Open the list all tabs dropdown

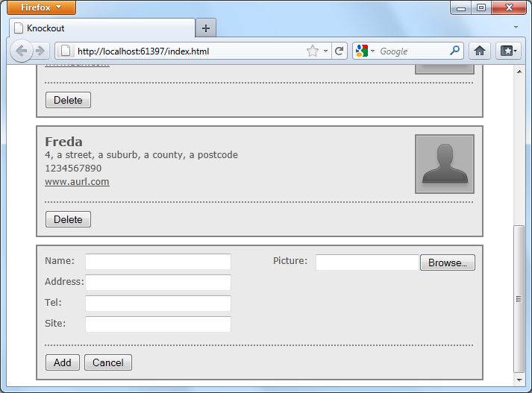516,27
